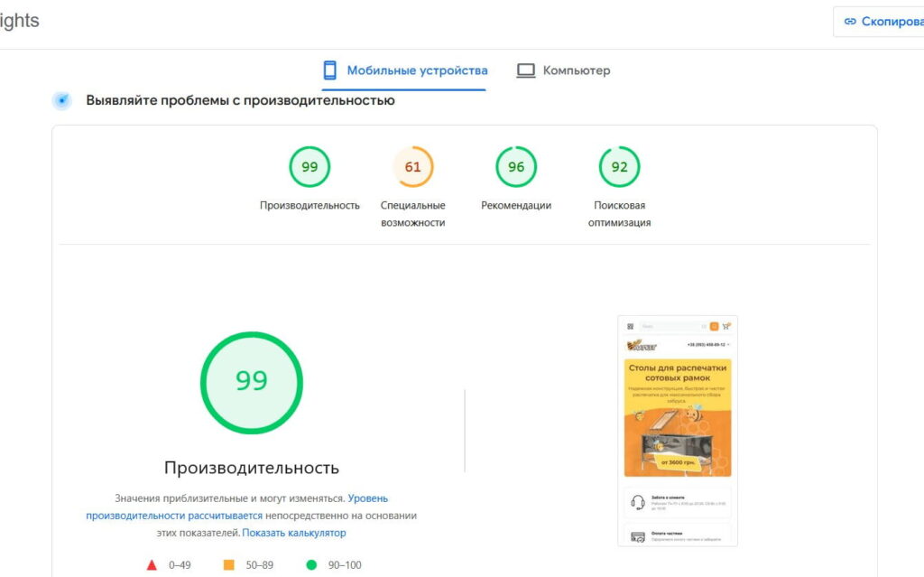Switch to the Компьютер tab
Viewport: 924px width, 577px height.
pyautogui.click(x=576, y=70)
